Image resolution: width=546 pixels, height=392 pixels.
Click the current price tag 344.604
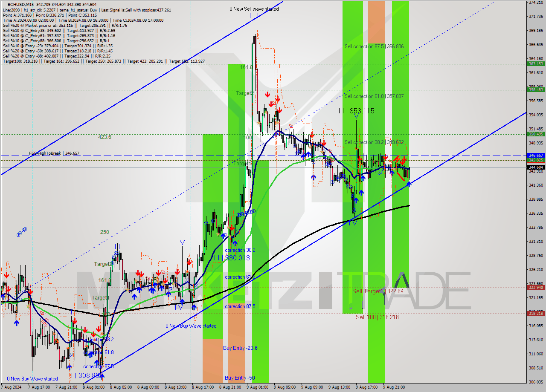tap(536, 167)
